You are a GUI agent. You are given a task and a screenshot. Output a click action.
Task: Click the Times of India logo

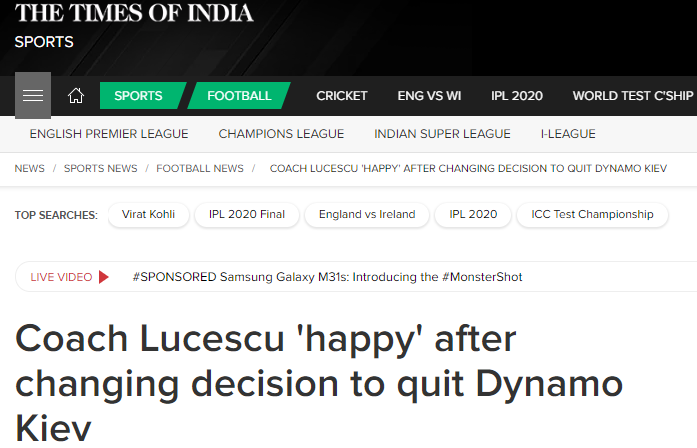[134, 12]
